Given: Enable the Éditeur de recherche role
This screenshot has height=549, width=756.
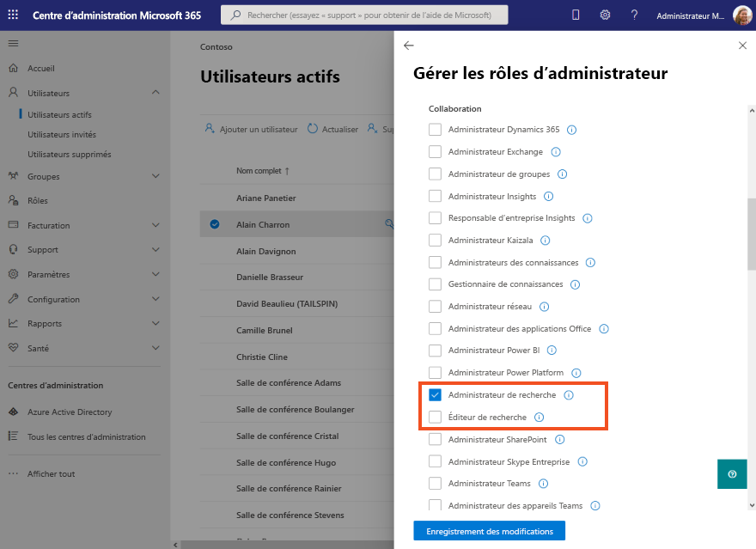Looking at the screenshot, I should (434, 416).
